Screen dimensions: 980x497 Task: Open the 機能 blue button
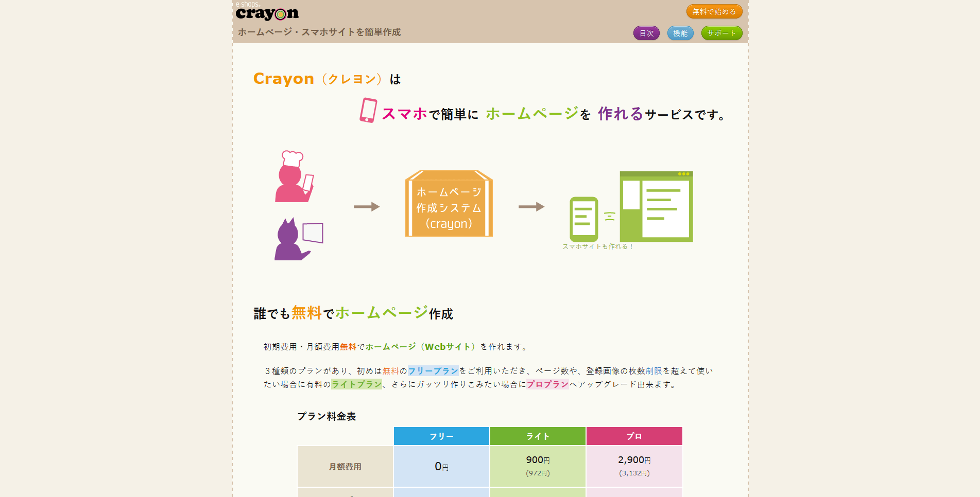tap(680, 33)
